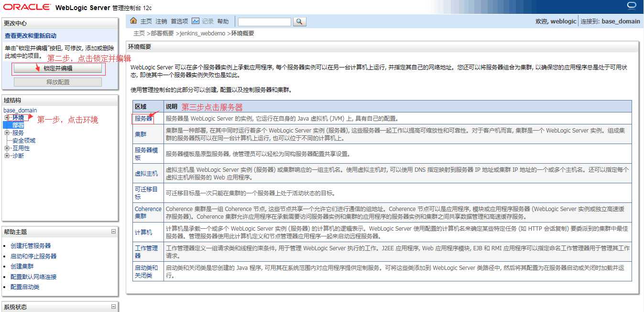
Task: Select 安全领域 in domain tree
Action: point(24,140)
